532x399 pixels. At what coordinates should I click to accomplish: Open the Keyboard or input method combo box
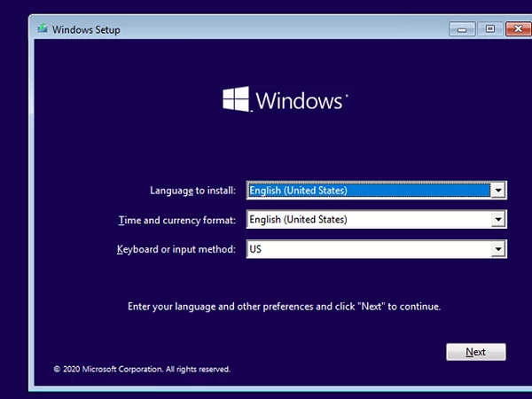[377, 249]
